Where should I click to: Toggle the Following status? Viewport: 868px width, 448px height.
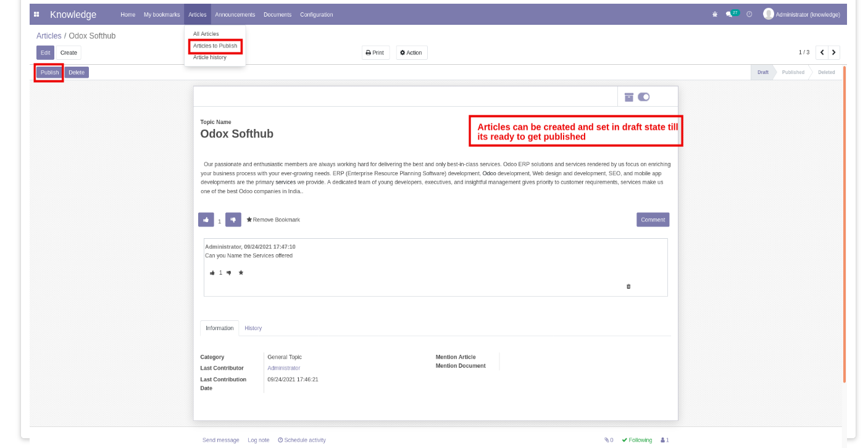pyautogui.click(x=637, y=440)
